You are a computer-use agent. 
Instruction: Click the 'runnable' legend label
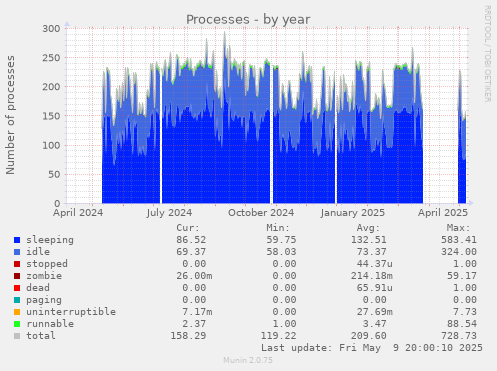click(x=50, y=324)
